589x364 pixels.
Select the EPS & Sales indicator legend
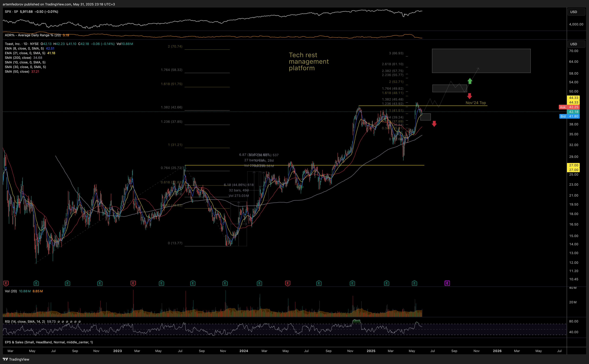[49, 342]
